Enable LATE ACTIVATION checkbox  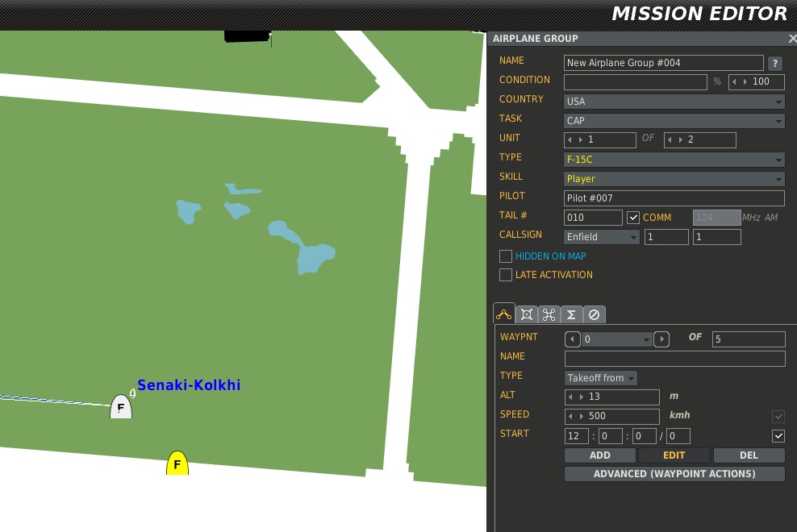point(505,275)
